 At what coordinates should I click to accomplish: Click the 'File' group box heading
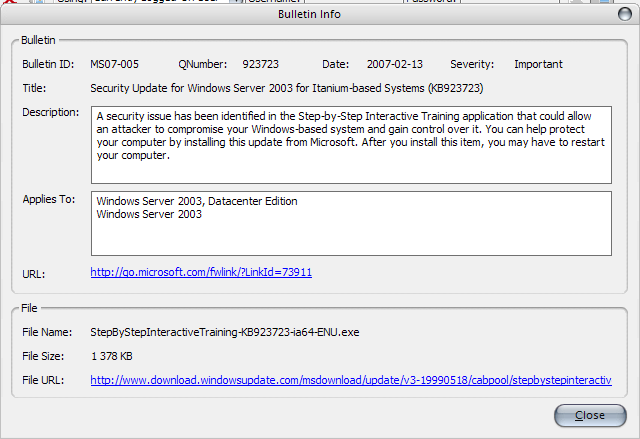click(x=29, y=308)
